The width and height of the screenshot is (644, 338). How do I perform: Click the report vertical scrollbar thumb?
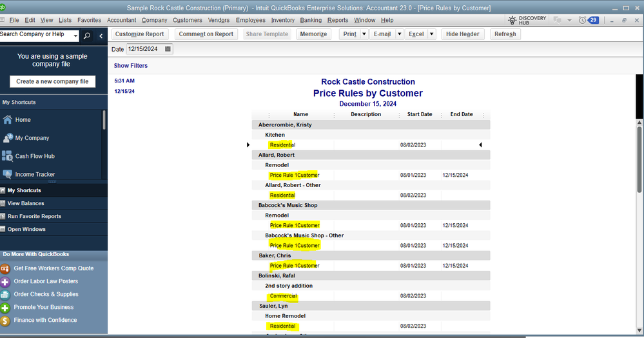(639, 159)
